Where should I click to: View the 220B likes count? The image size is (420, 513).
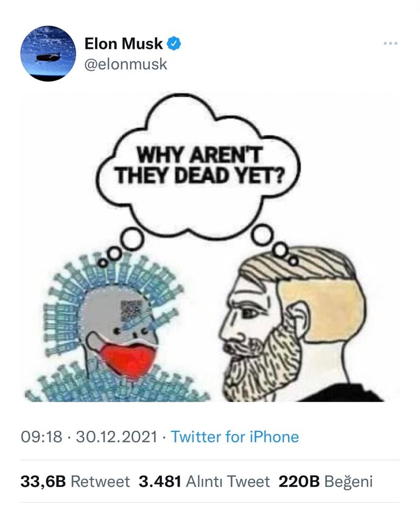coord(299,481)
